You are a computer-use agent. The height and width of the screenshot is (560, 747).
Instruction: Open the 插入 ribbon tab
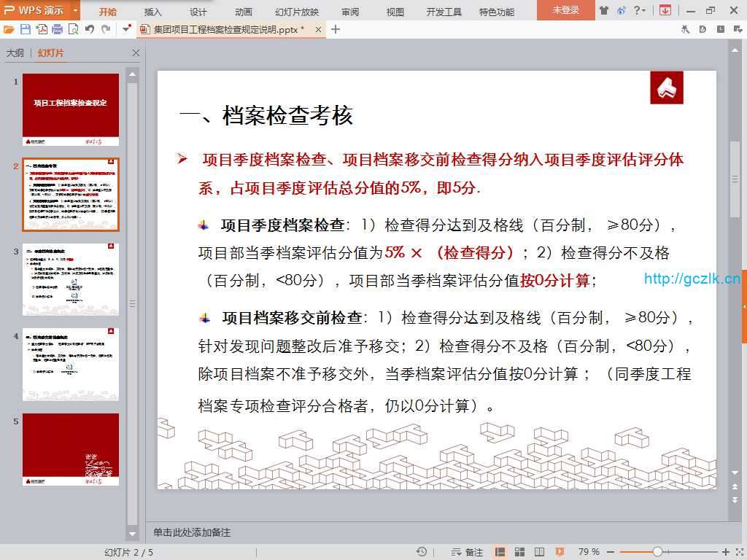(153, 12)
